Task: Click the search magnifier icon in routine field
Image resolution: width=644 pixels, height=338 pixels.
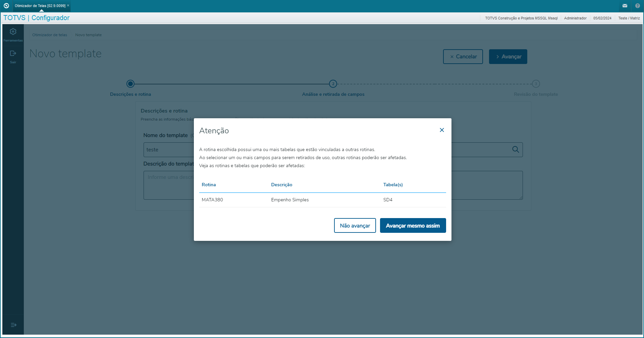Action: 516,149
